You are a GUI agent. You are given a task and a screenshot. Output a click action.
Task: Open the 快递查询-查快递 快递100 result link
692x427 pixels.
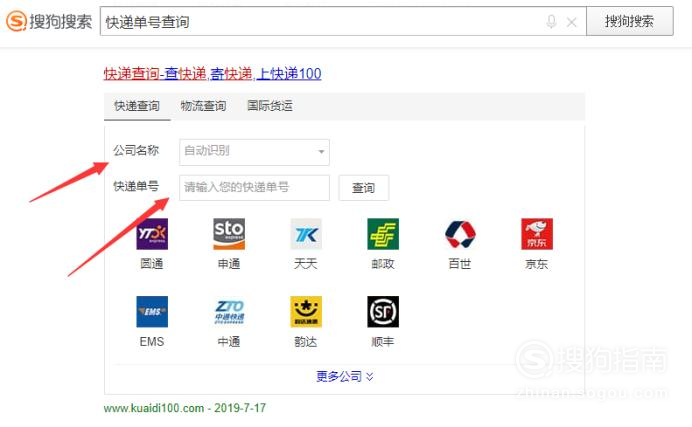coord(212,74)
